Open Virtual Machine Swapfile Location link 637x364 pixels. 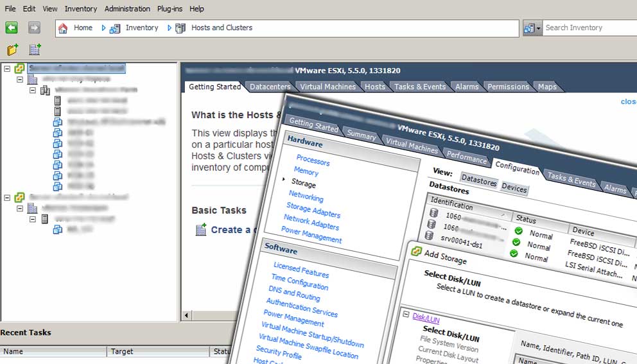point(308,346)
